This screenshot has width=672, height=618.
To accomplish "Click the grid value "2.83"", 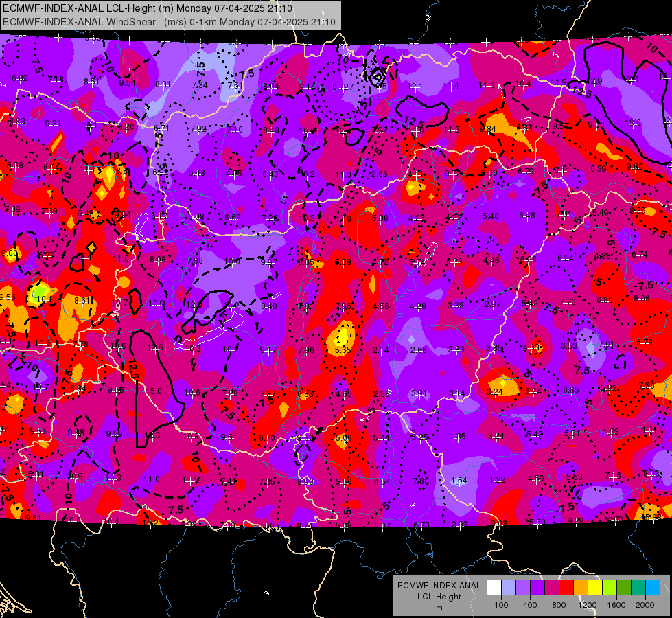I will click(456, 350).
